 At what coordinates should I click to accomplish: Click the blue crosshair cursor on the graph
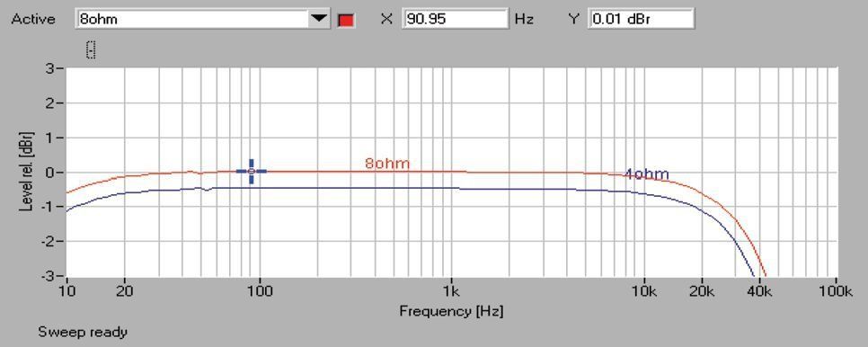252,171
